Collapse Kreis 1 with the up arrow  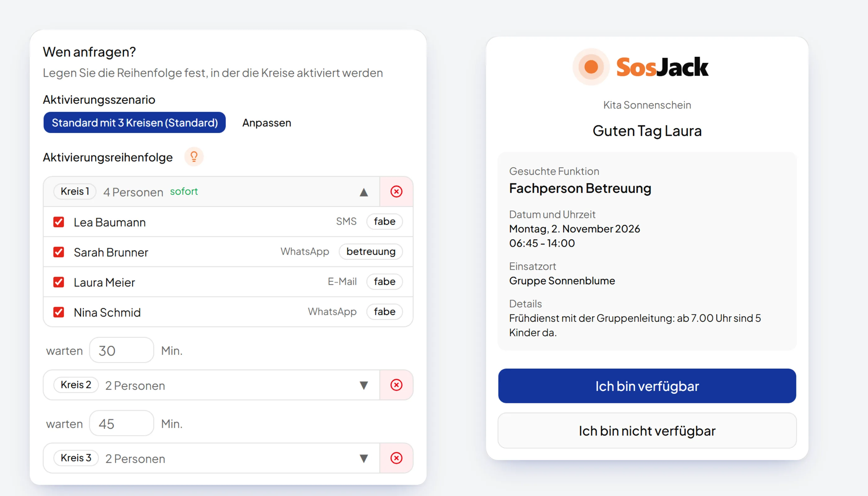pyautogui.click(x=364, y=192)
